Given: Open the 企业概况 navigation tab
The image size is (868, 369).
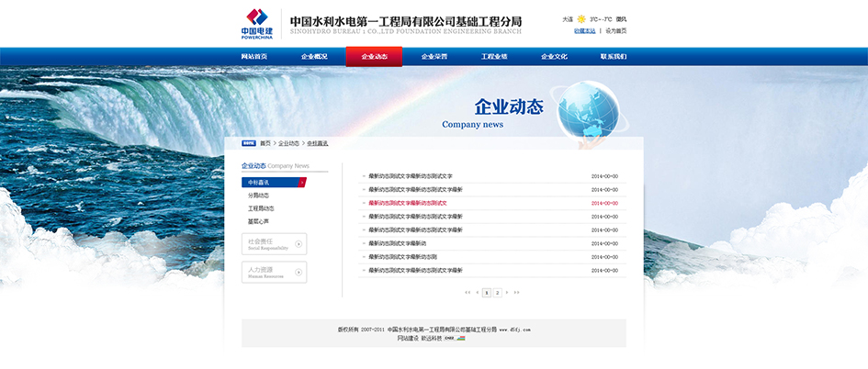Looking at the screenshot, I should [x=314, y=57].
